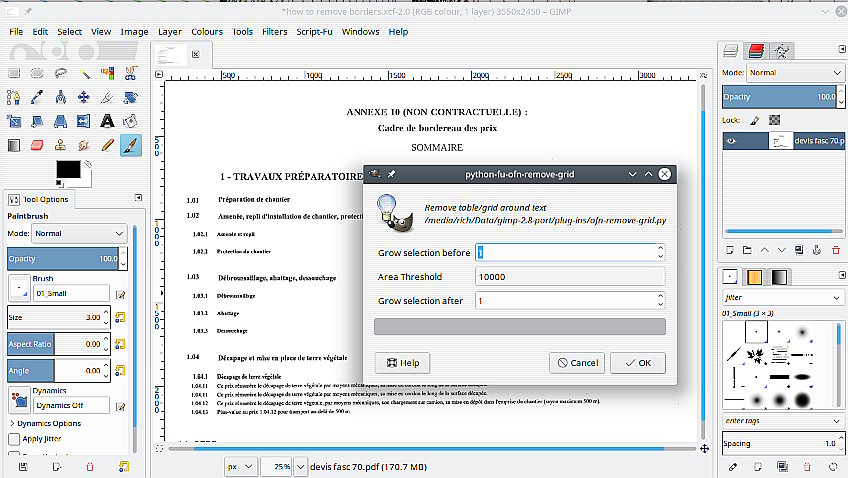This screenshot has height=478, width=848.
Task: Select the Perspective tool
Action: pos(61,121)
